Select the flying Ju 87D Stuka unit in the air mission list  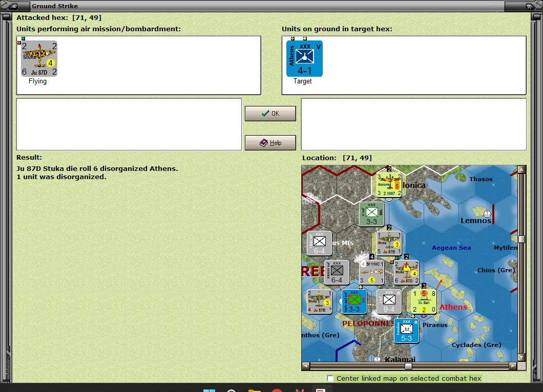click(39, 58)
